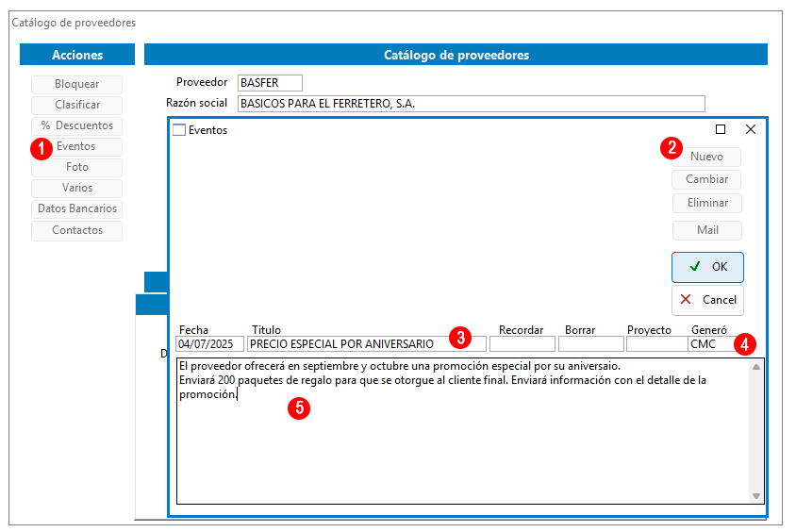This screenshot has width=796, height=532.
Task: Click the notes scrollbar down arrow
Action: pyautogui.click(x=755, y=495)
